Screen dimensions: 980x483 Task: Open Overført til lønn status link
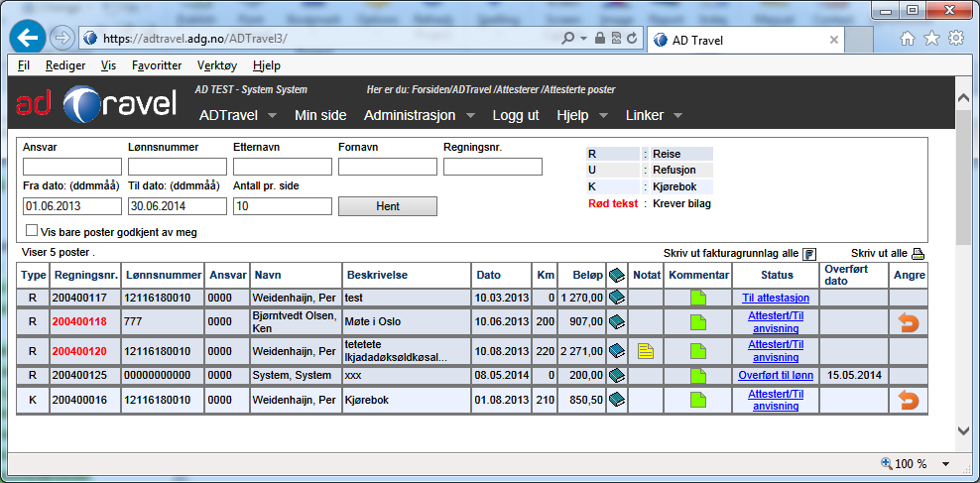[777, 375]
